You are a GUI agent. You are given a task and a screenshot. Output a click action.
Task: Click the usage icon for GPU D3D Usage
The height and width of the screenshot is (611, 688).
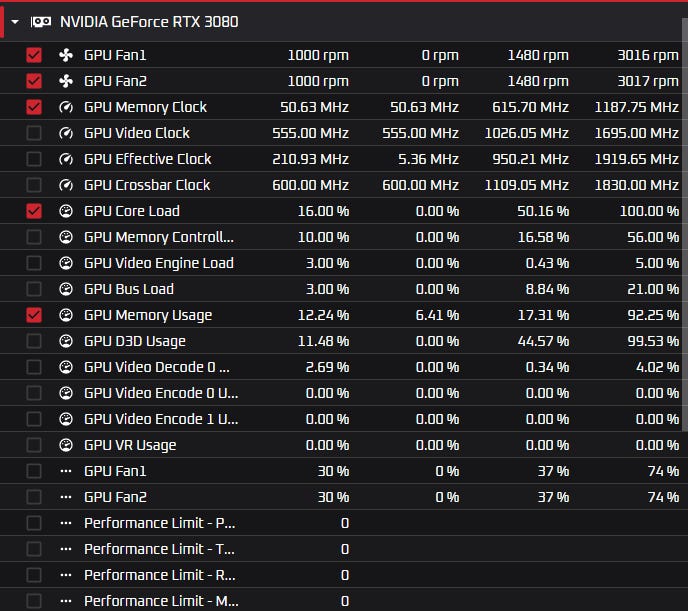(66, 341)
